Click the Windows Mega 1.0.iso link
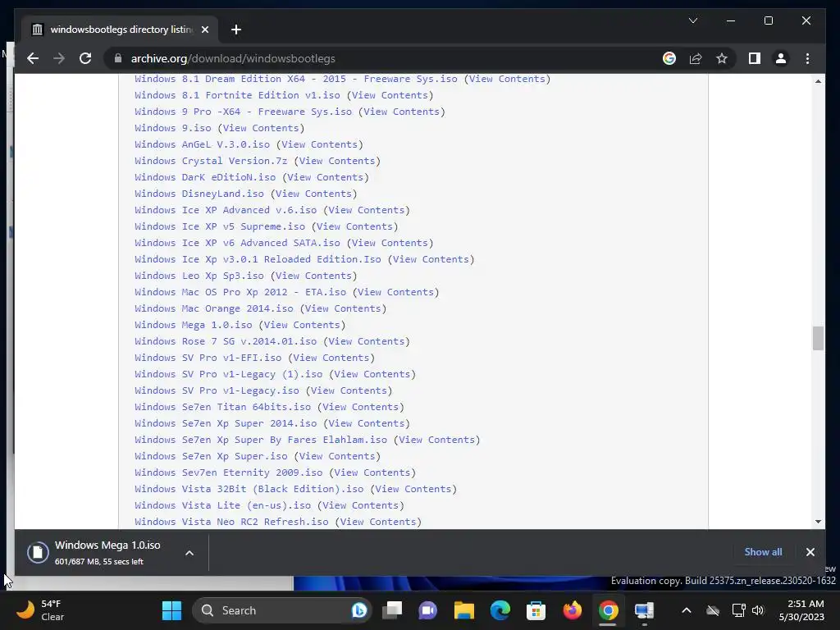Image resolution: width=840 pixels, height=630 pixels. 194,325
